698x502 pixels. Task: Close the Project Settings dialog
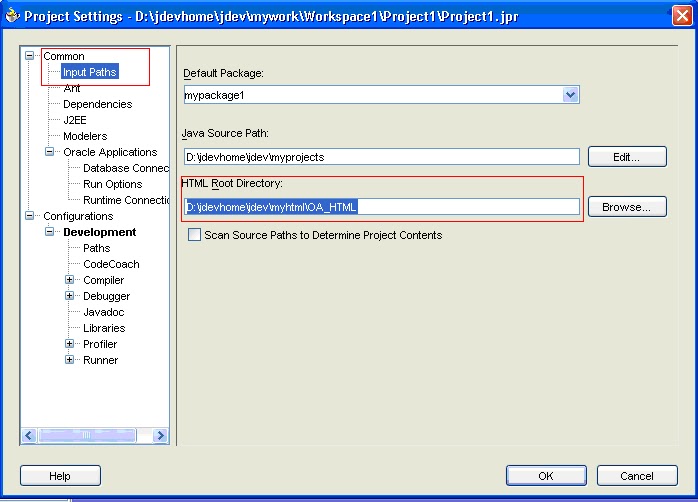click(682, 16)
